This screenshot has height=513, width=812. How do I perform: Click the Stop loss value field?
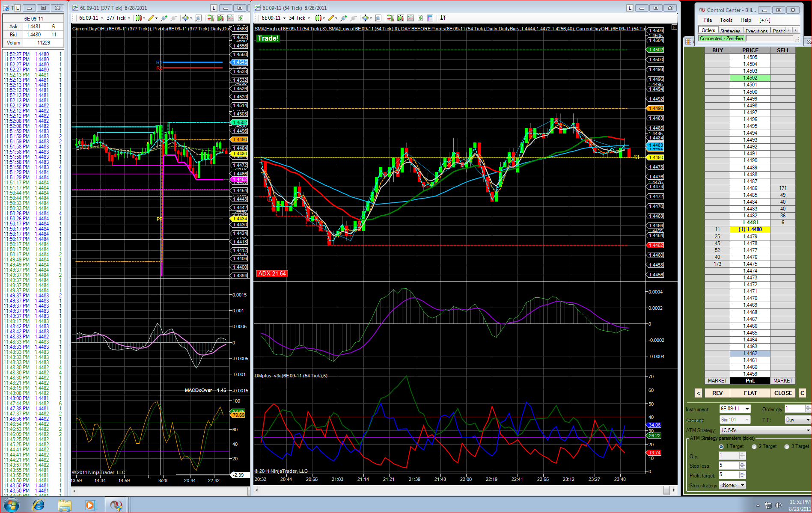[729, 465]
